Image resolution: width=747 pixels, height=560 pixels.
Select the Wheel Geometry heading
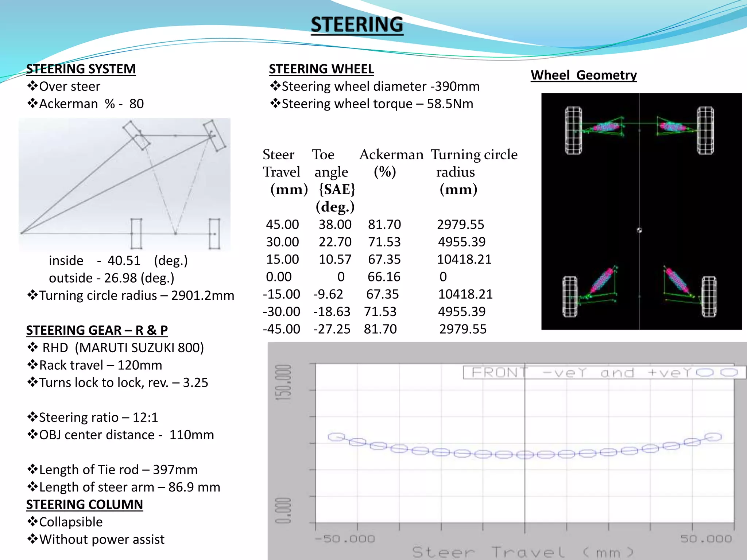coord(583,75)
